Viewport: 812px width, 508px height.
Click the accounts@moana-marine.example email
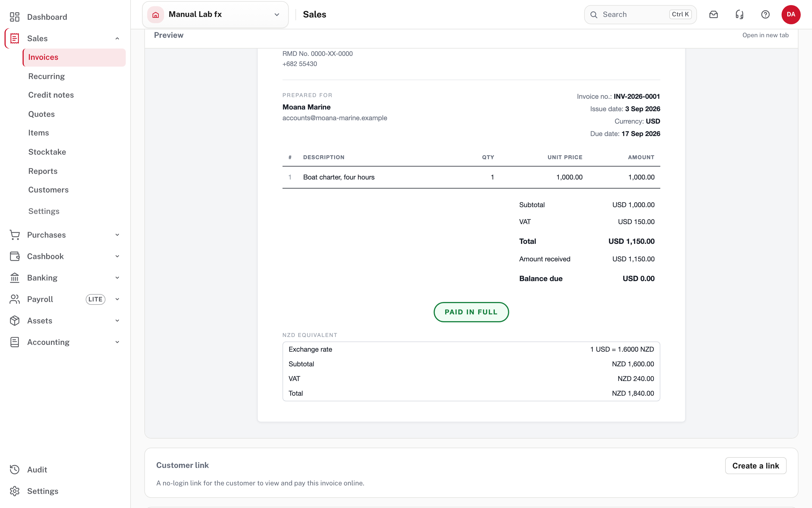pos(335,118)
